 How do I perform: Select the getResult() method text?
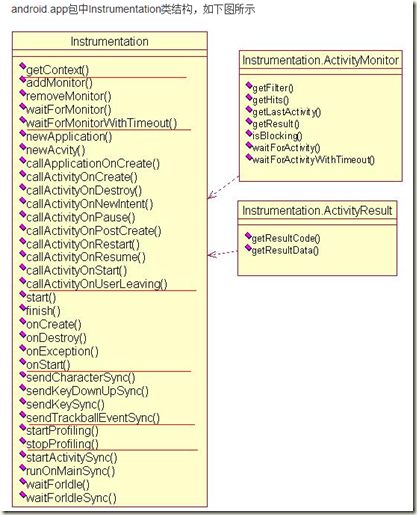(276, 124)
